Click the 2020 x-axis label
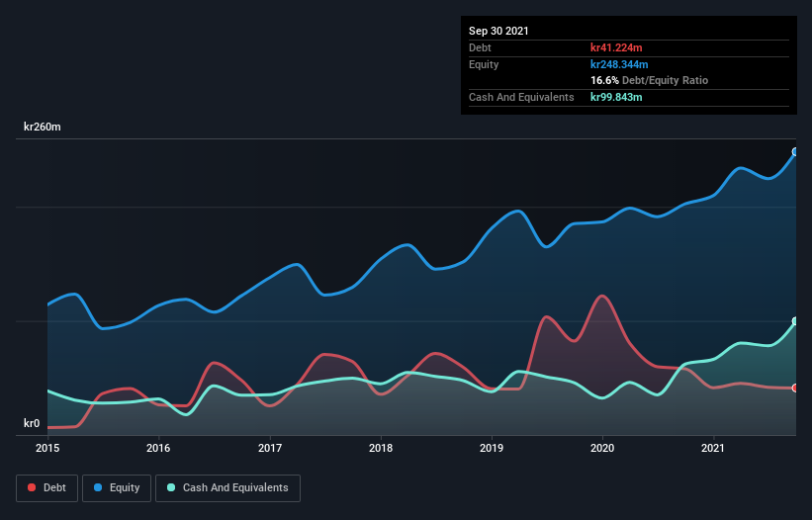Viewport: 812px width, 520px height. coord(602,448)
